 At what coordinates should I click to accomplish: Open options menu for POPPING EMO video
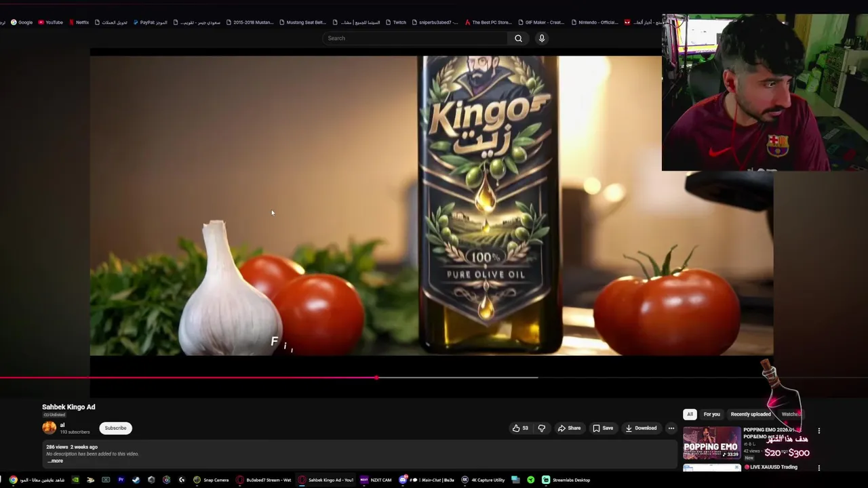click(818, 431)
